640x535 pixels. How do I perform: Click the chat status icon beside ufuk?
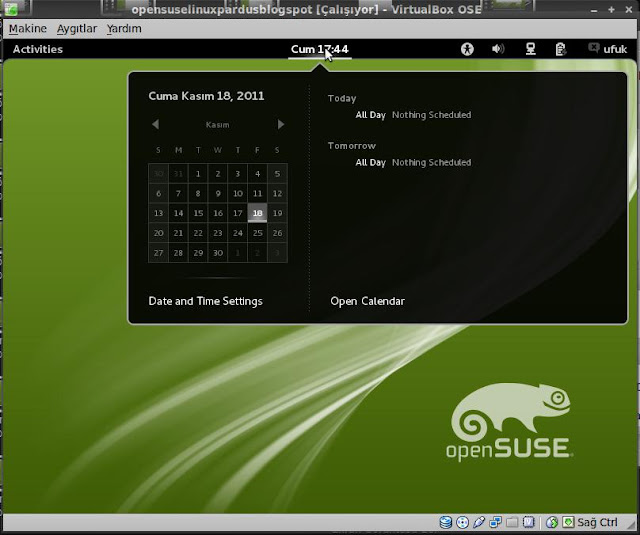coord(593,48)
